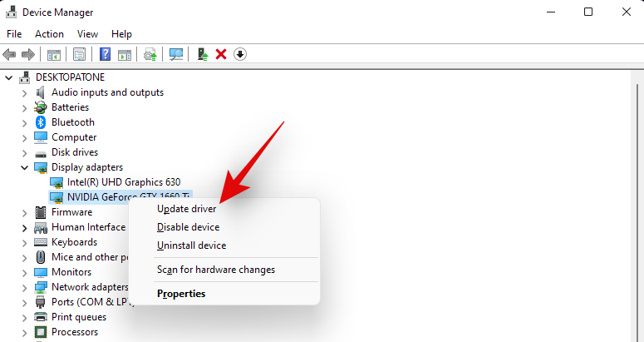Click the Display adapters icon
Screen dimensions: 644x342
tap(40, 168)
